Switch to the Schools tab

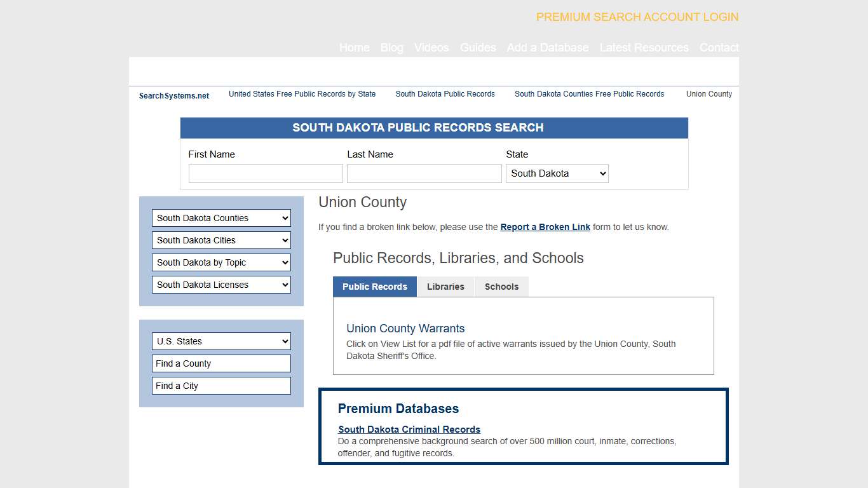point(501,287)
